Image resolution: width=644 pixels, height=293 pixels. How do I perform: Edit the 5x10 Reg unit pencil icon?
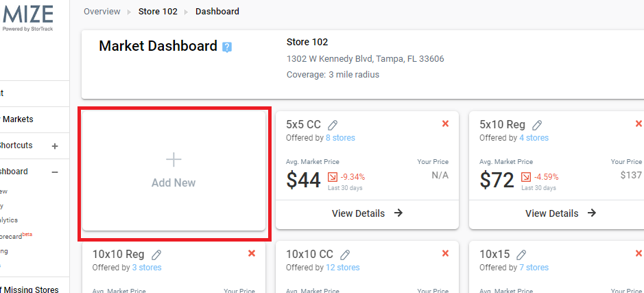coord(537,124)
